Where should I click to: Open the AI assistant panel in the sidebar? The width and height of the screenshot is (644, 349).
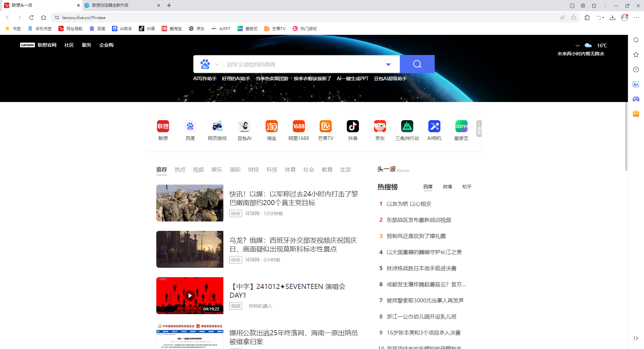tap(636, 84)
